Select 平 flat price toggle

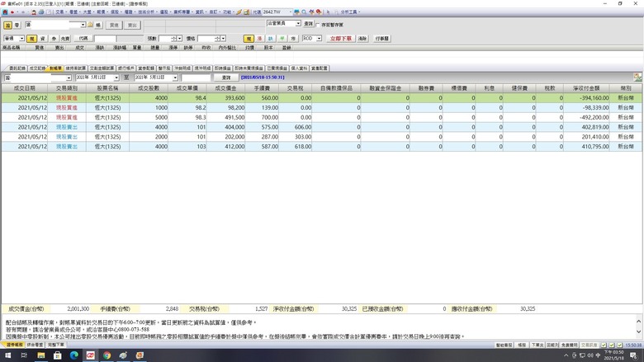tap(282, 39)
